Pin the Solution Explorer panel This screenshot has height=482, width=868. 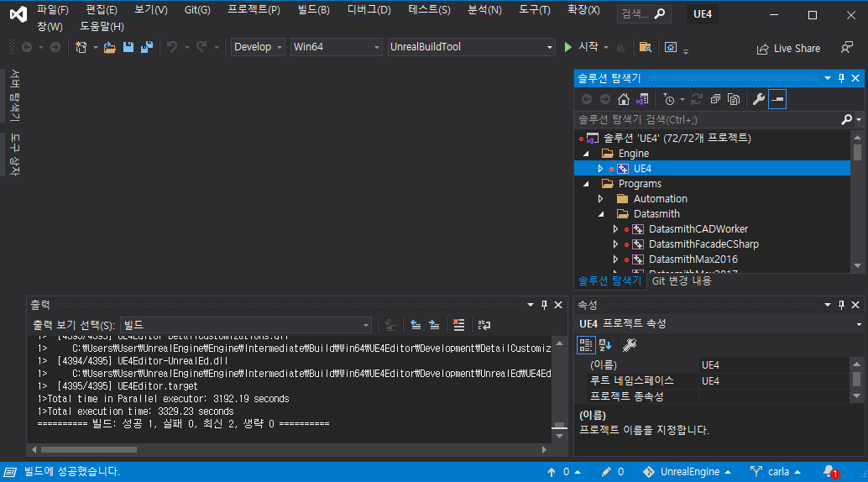coord(841,78)
